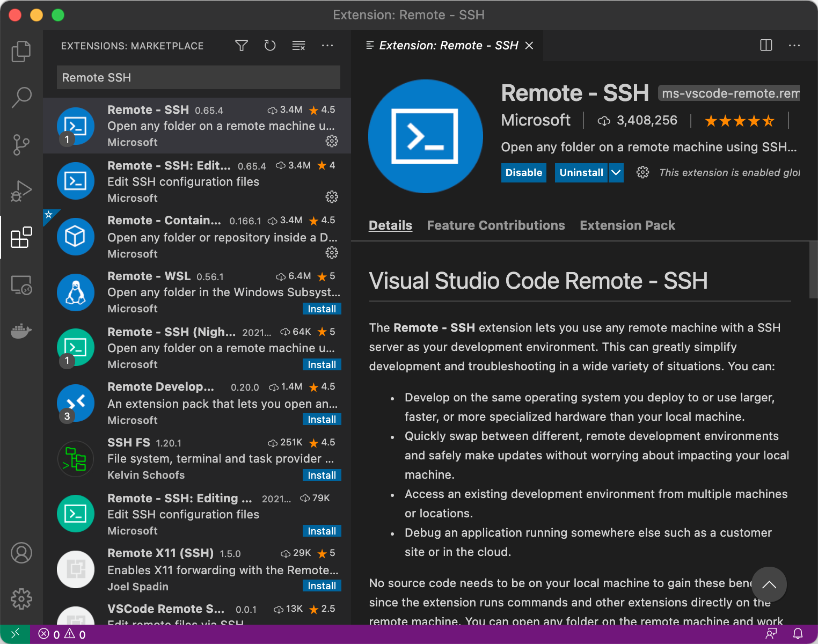Refresh the extensions list
This screenshot has height=644, width=818.
coord(270,46)
